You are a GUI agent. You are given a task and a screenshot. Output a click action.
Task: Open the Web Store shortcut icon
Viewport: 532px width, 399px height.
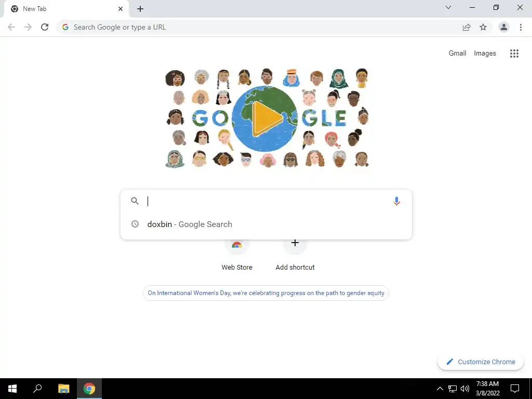coord(237,245)
